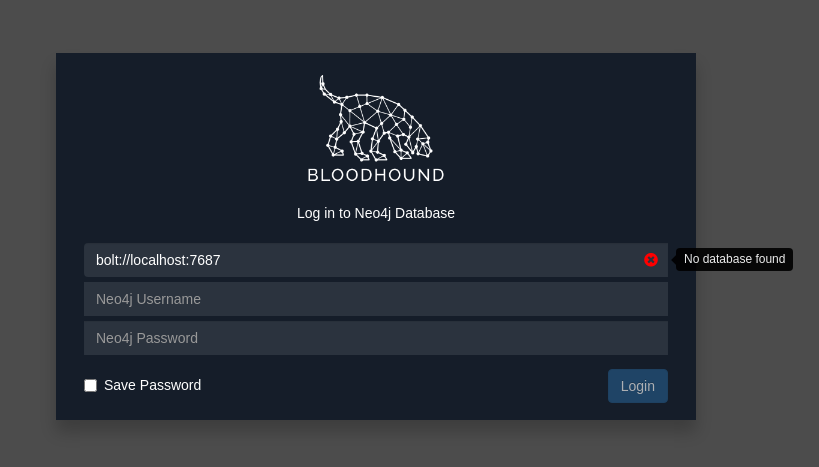Focus the Neo4j Password field
The width and height of the screenshot is (819, 467).
376,338
